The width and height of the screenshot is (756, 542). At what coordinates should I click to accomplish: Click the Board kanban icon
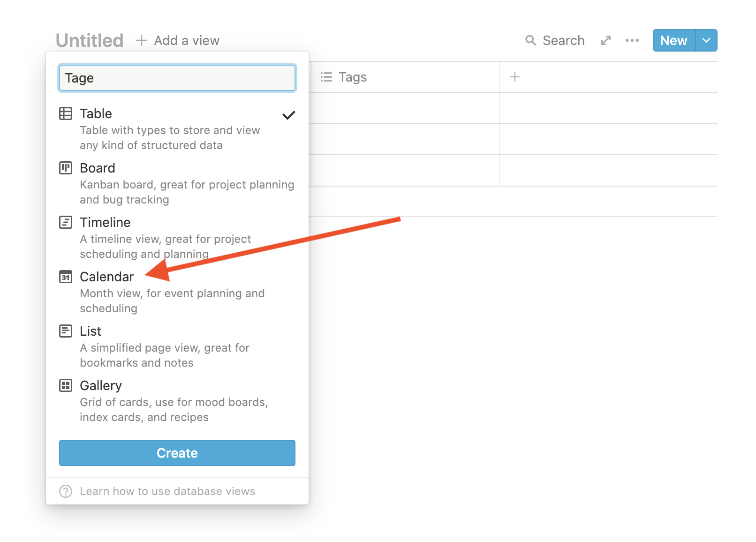66,168
